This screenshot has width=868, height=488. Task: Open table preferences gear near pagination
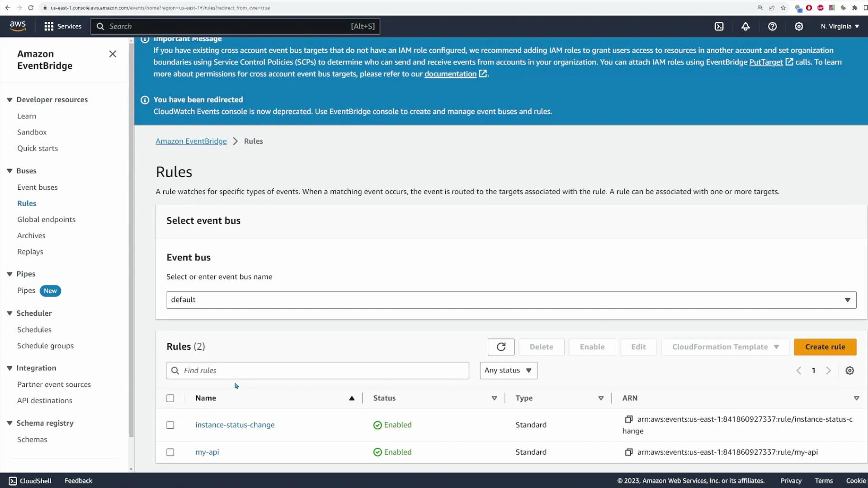(849, 370)
